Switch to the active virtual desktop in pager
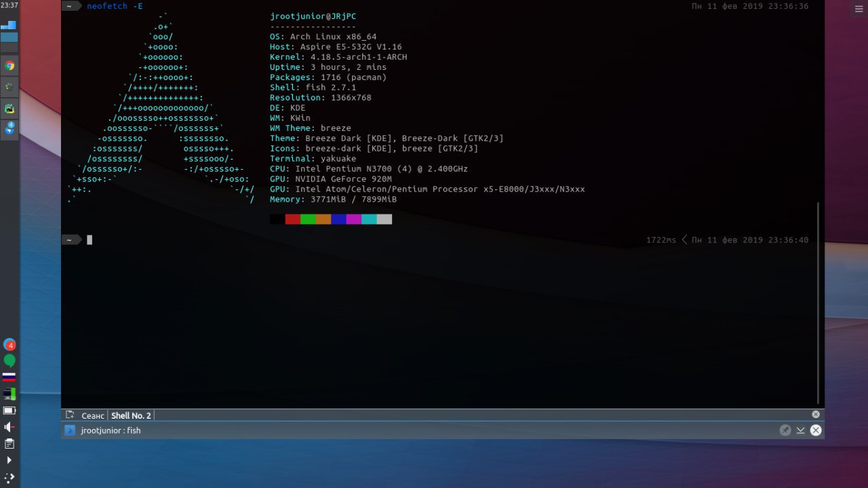868x488 pixels. point(9,37)
